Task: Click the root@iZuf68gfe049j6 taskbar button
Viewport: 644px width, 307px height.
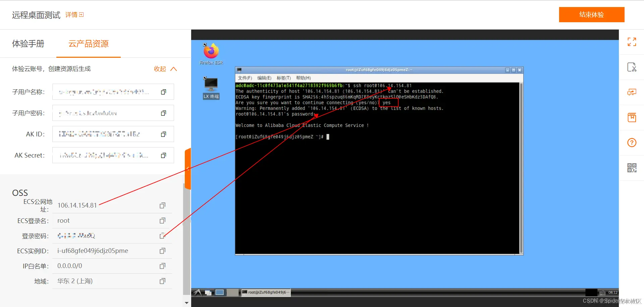Action: [x=266, y=293]
